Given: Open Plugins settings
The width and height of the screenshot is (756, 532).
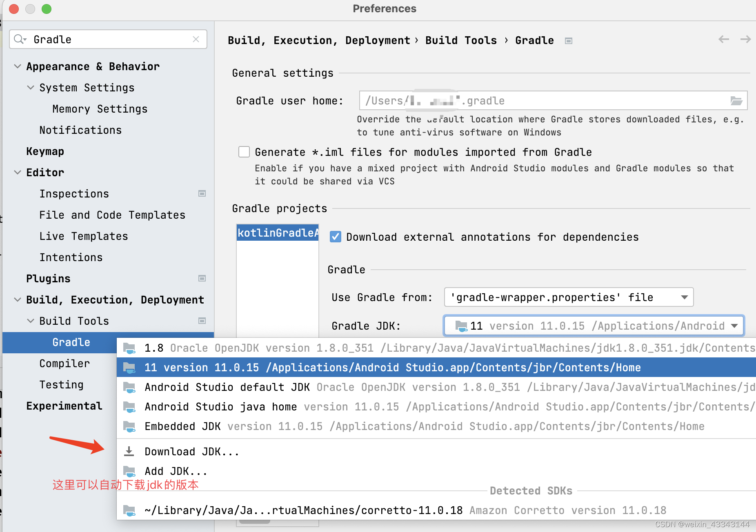Looking at the screenshot, I should coord(48,279).
